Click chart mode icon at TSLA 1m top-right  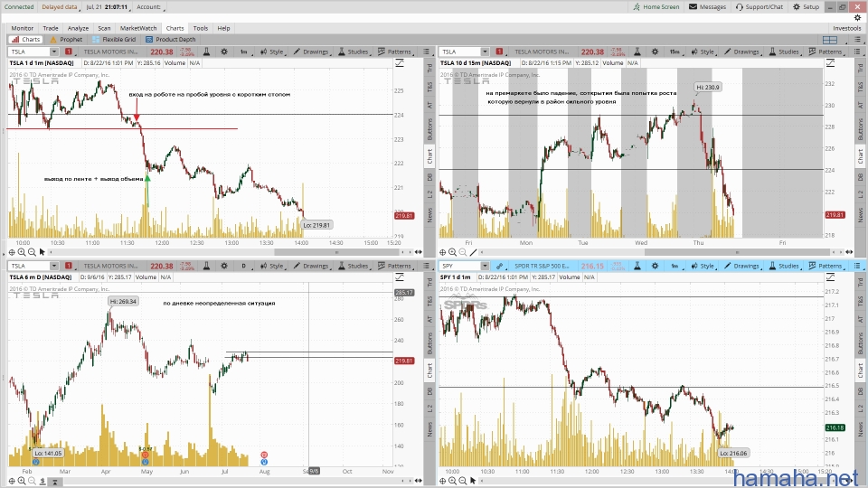click(399, 63)
